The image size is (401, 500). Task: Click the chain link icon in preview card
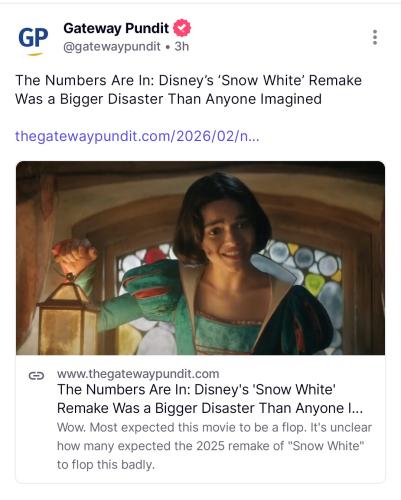tap(36, 376)
